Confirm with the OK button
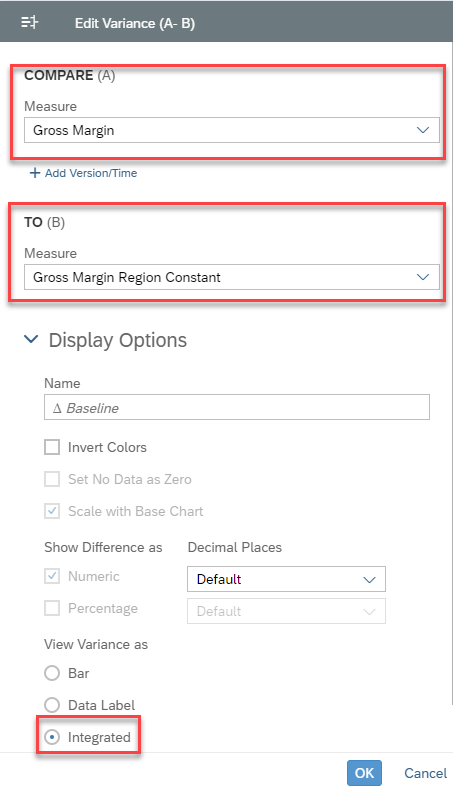The image size is (453, 791). pos(364,773)
